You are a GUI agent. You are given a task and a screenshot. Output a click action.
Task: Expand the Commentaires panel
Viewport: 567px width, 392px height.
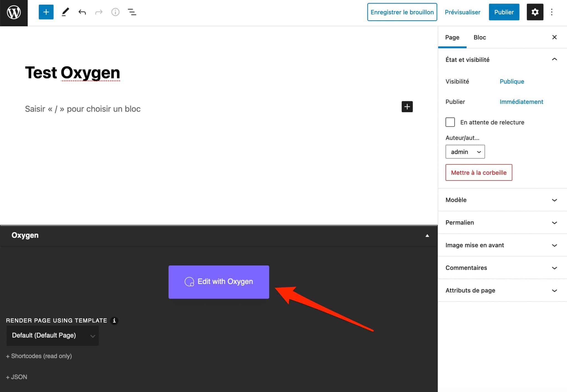pos(502,268)
